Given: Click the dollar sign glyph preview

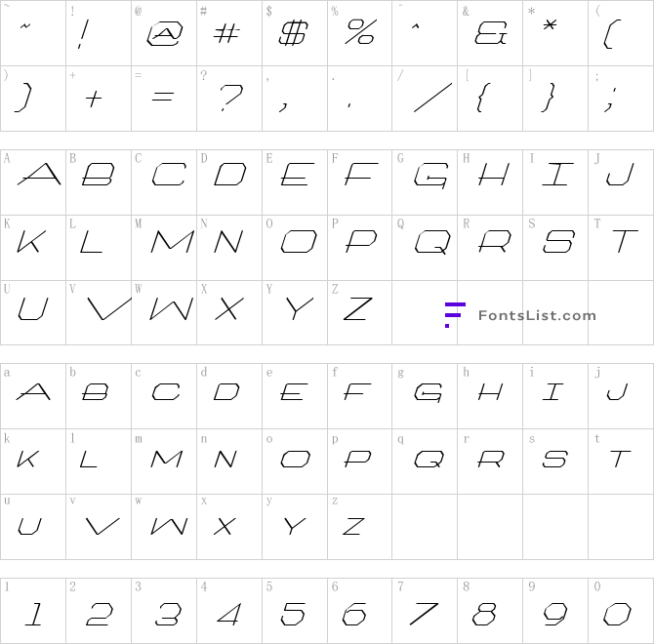Looking at the screenshot, I should point(293,33).
